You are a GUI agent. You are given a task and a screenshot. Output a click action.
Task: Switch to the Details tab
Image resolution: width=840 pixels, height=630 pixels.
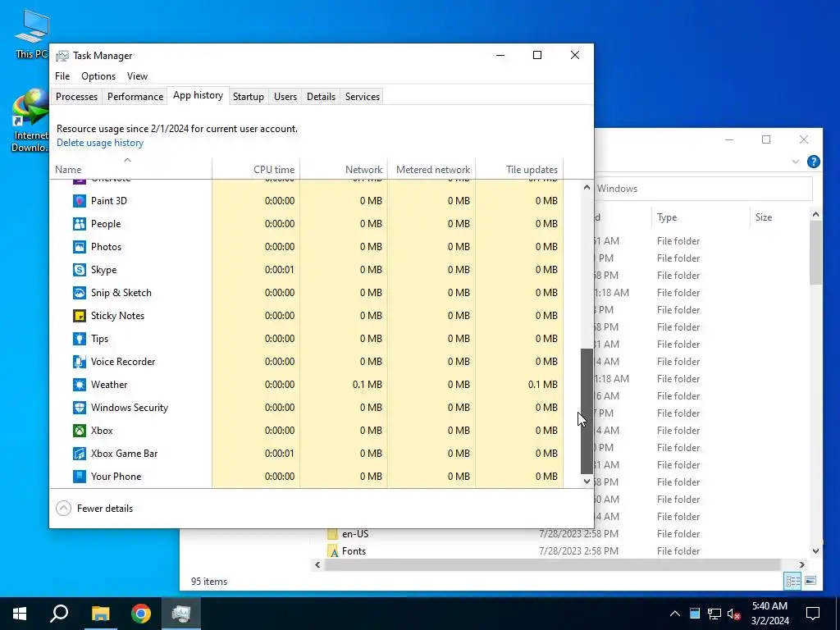(x=321, y=97)
